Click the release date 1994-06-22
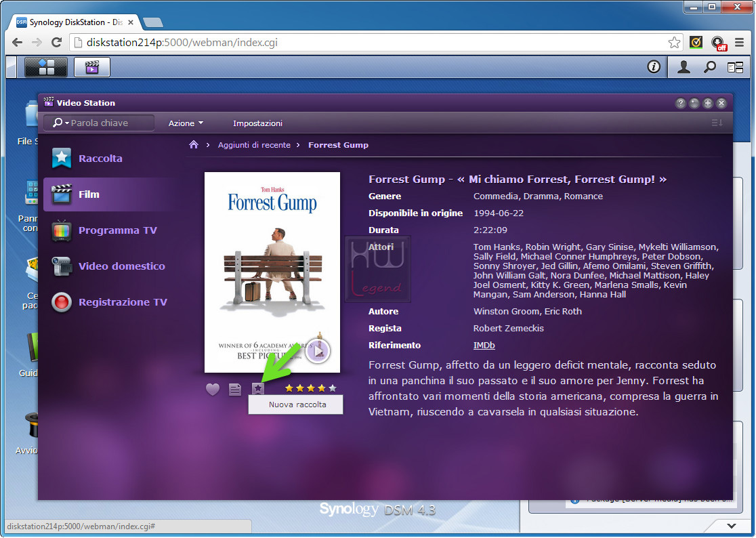 (499, 213)
